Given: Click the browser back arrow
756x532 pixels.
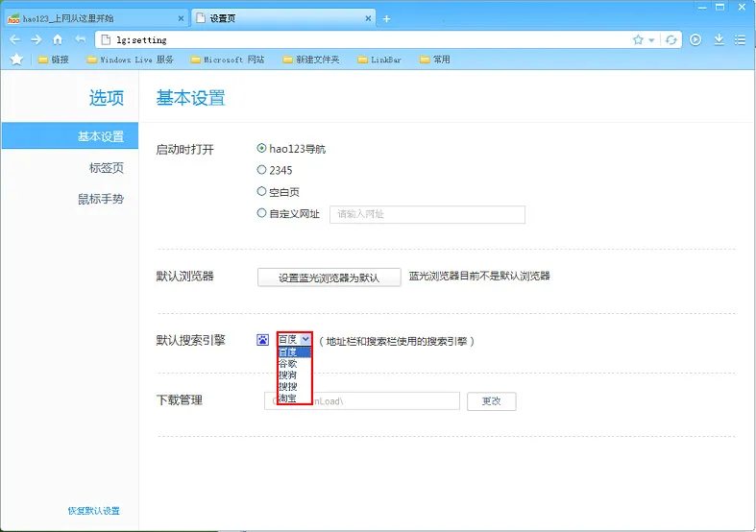Looking at the screenshot, I should click(14, 39).
